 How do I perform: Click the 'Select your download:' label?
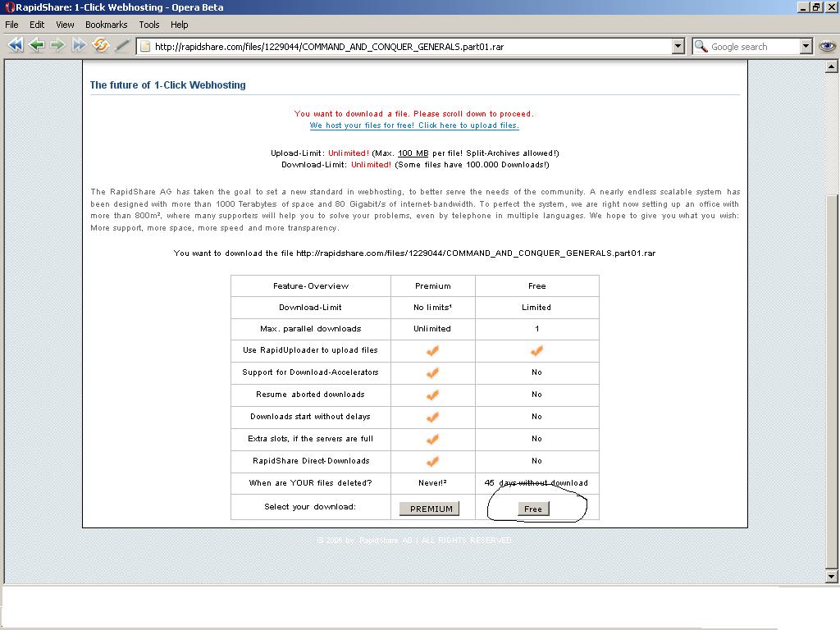[309, 507]
